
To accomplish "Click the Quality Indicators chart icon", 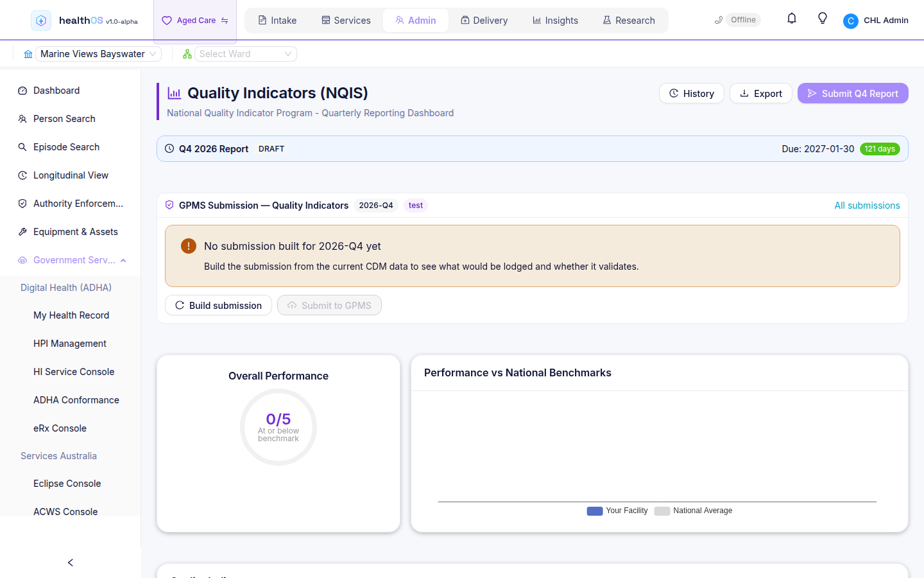I will [x=175, y=93].
